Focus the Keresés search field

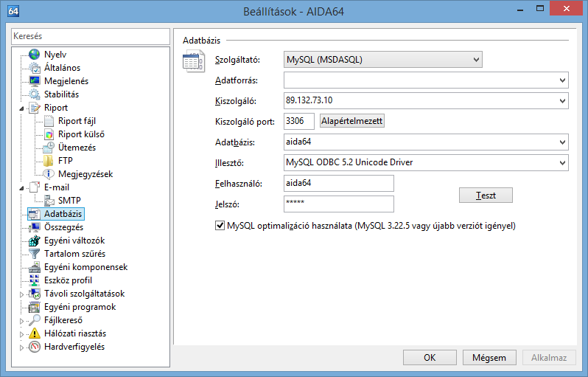tap(91, 36)
